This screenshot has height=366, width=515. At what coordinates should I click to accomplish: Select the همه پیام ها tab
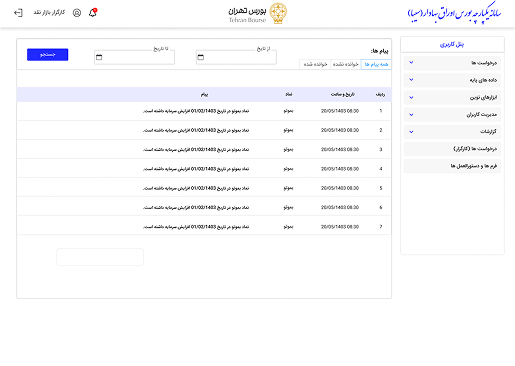pyautogui.click(x=376, y=64)
